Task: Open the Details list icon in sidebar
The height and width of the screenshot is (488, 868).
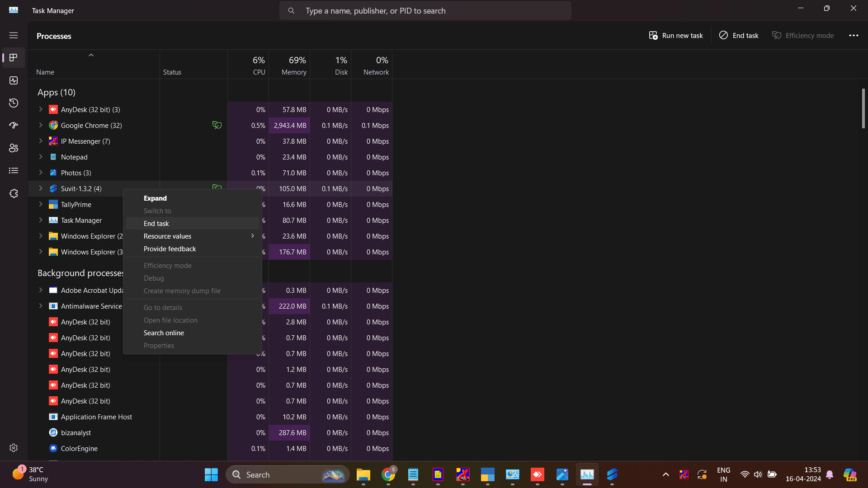Action: [14, 170]
